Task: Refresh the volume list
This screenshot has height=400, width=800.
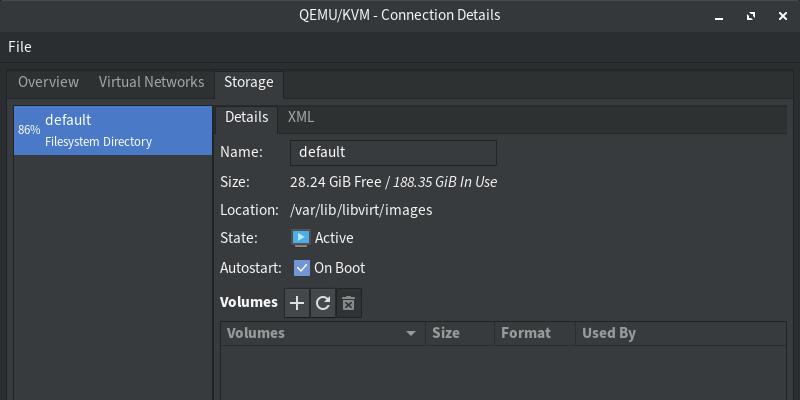Action: 323,303
